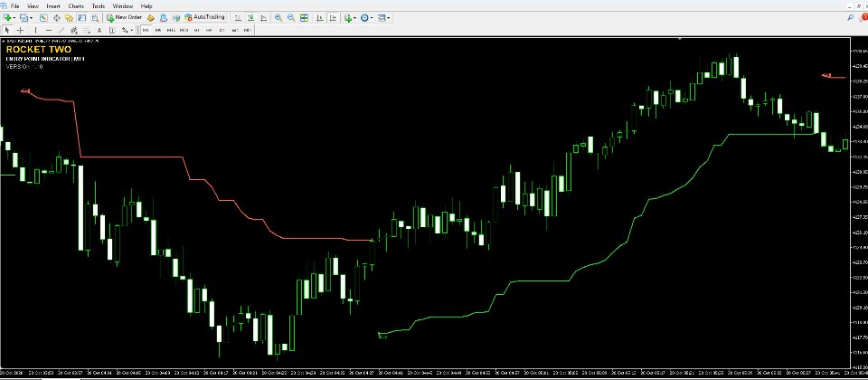Open the Window menu
The image size is (868, 380).
[122, 6]
